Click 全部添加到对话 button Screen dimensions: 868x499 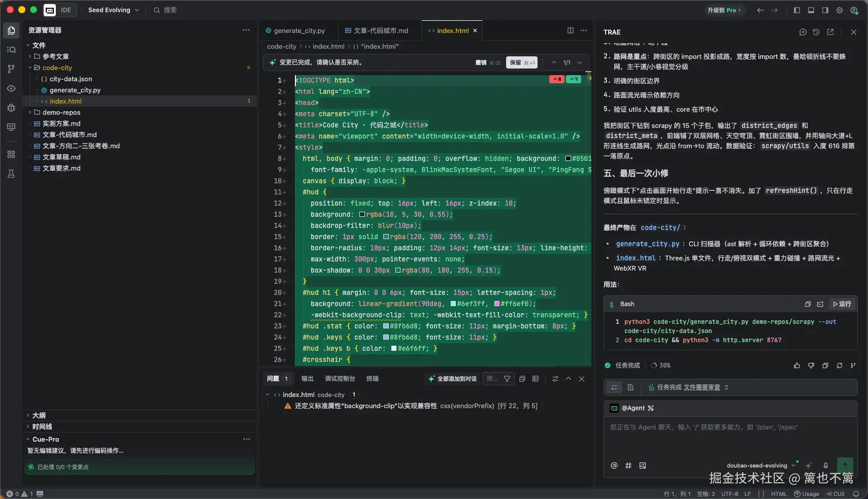[452, 379]
